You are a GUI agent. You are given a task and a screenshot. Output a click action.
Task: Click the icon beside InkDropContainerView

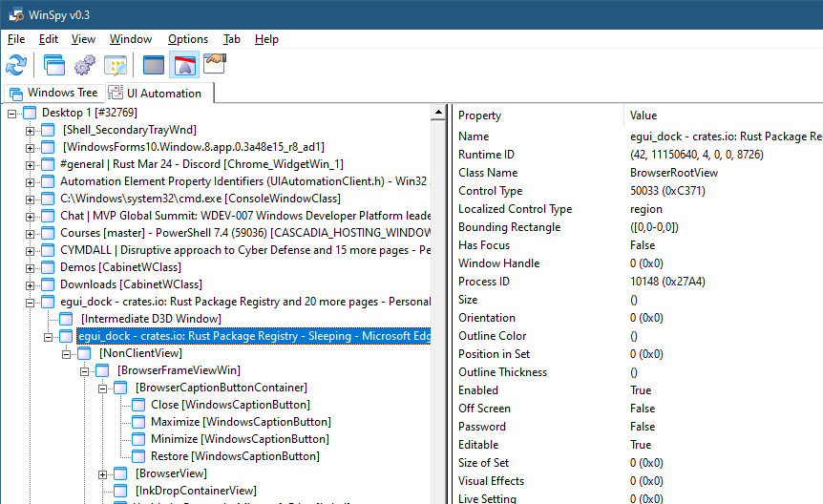pyautogui.click(x=120, y=491)
